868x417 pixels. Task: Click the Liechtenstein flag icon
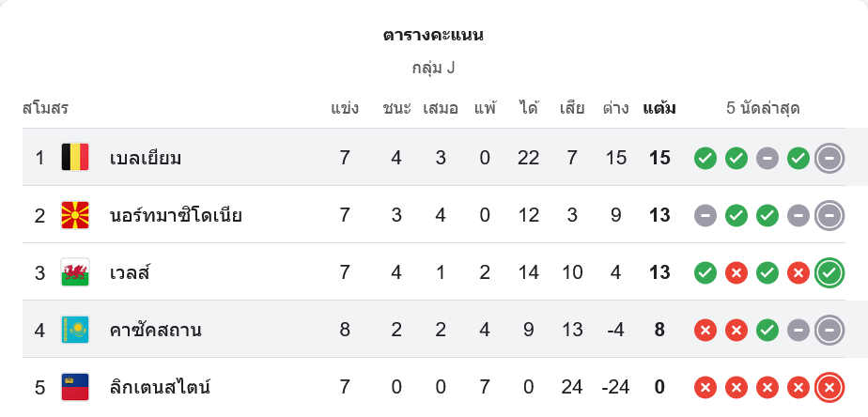[75, 386]
